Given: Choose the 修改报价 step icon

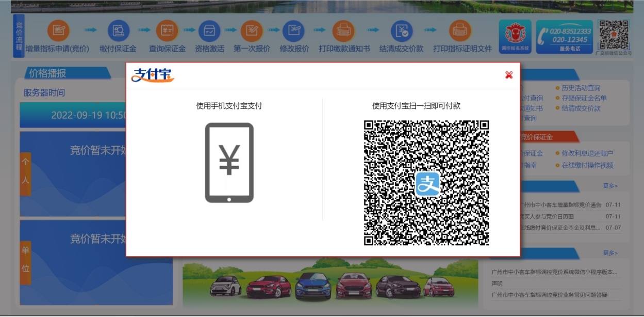Looking at the screenshot, I should pos(294,30).
